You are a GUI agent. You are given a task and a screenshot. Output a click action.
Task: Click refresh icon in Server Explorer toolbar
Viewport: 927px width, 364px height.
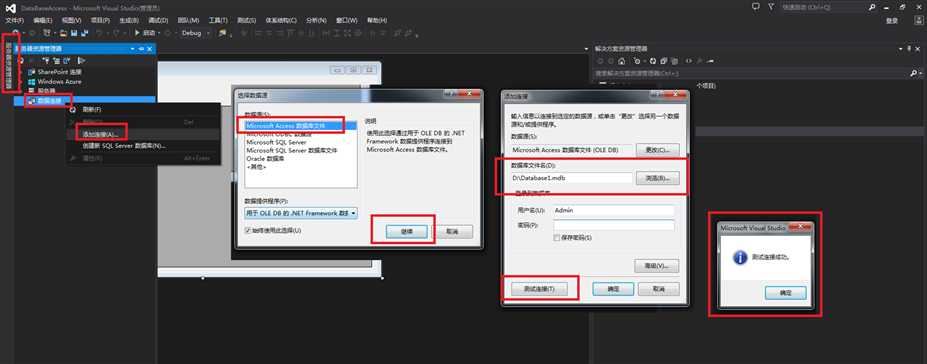pyautogui.click(x=21, y=60)
